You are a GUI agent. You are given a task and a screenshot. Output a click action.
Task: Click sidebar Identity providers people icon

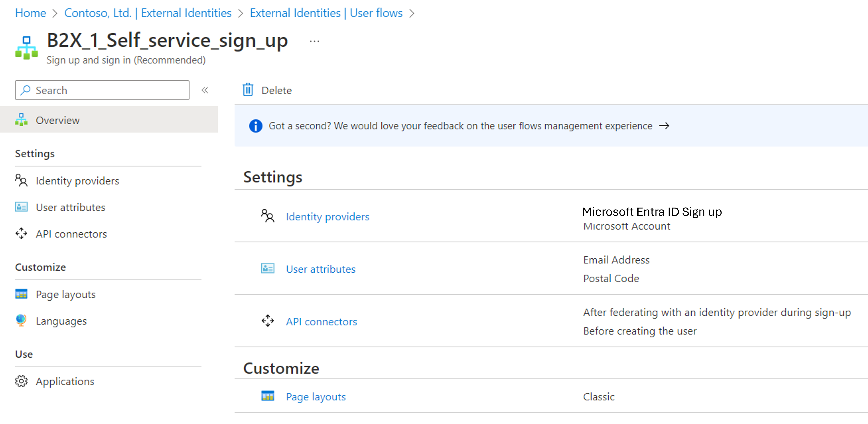pyautogui.click(x=21, y=180)
